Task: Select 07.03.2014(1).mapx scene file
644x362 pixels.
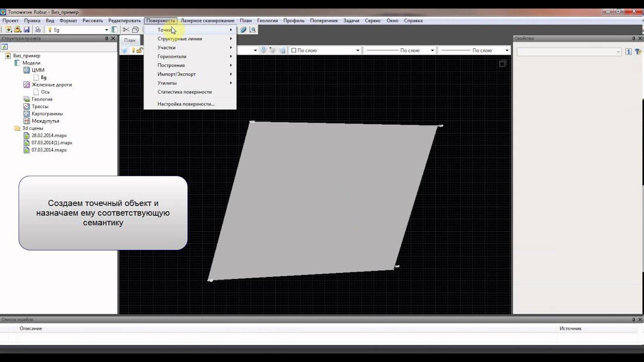Action: tap(52, 143)
